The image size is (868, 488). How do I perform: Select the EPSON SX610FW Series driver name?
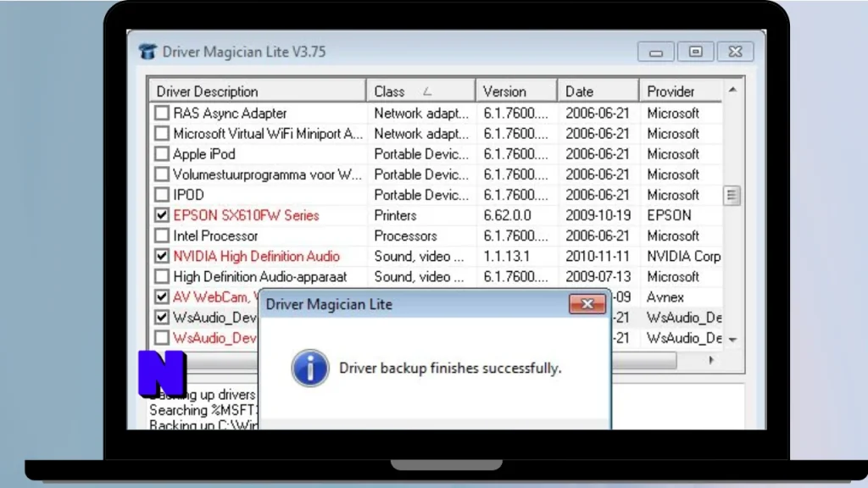(246, 215)
